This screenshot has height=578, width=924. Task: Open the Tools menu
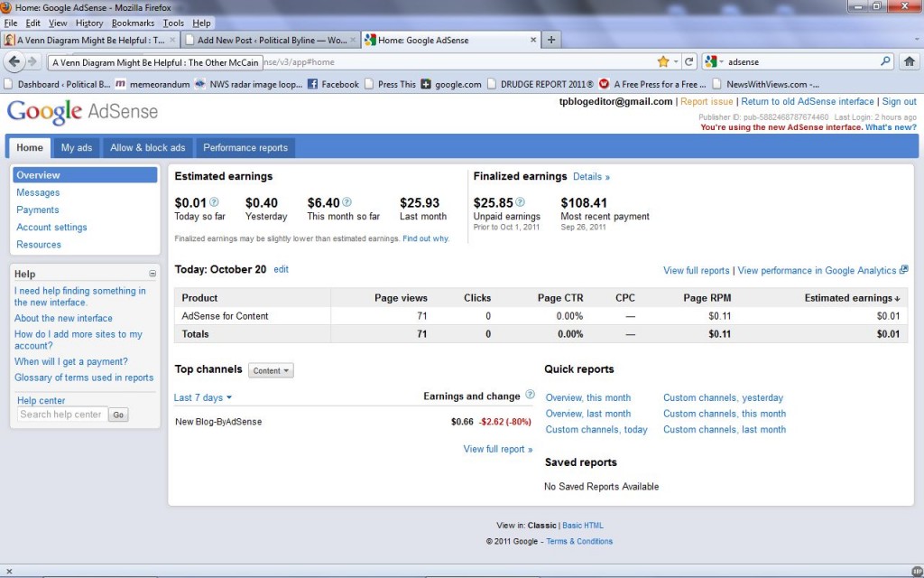[x=173, y=23]
